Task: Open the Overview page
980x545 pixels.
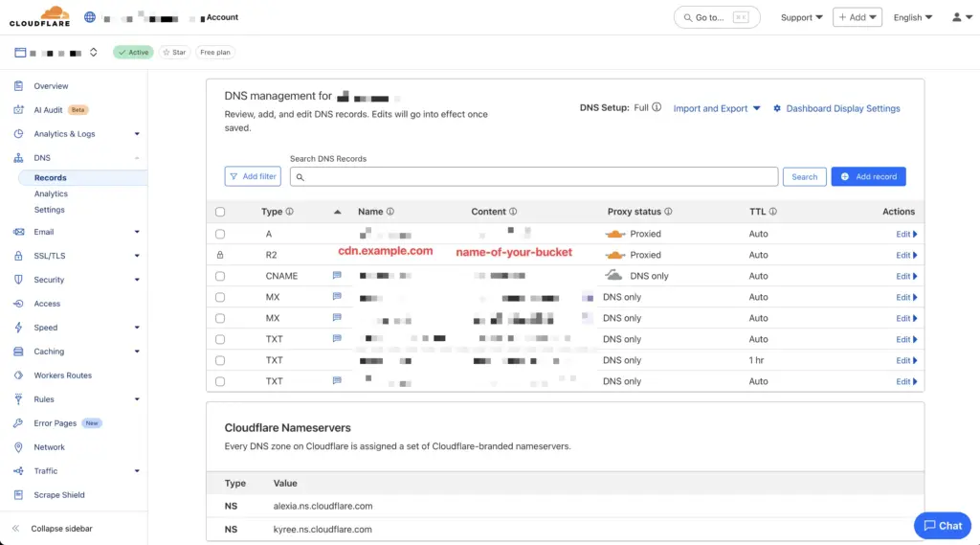Action: pos(51,85)
